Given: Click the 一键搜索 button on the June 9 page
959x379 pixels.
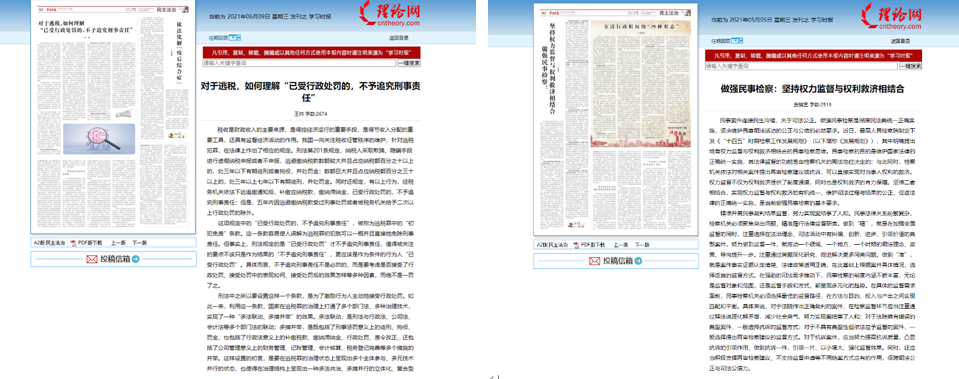Looking at the screenshot, I should [409, 63].
